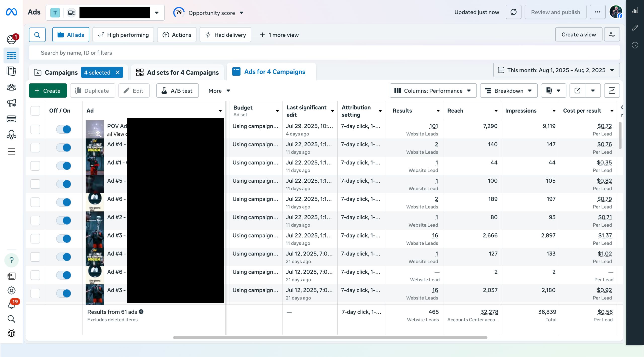Open the POV Ad thumbnail preview

click(x=95, y=129)
